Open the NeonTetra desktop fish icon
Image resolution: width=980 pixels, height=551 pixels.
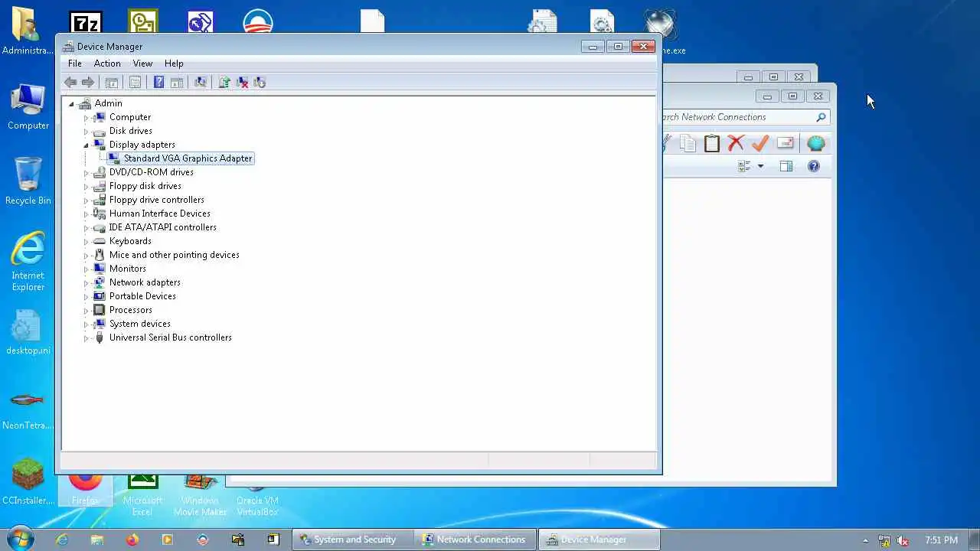pyautogui.click(x=28, y=409)
